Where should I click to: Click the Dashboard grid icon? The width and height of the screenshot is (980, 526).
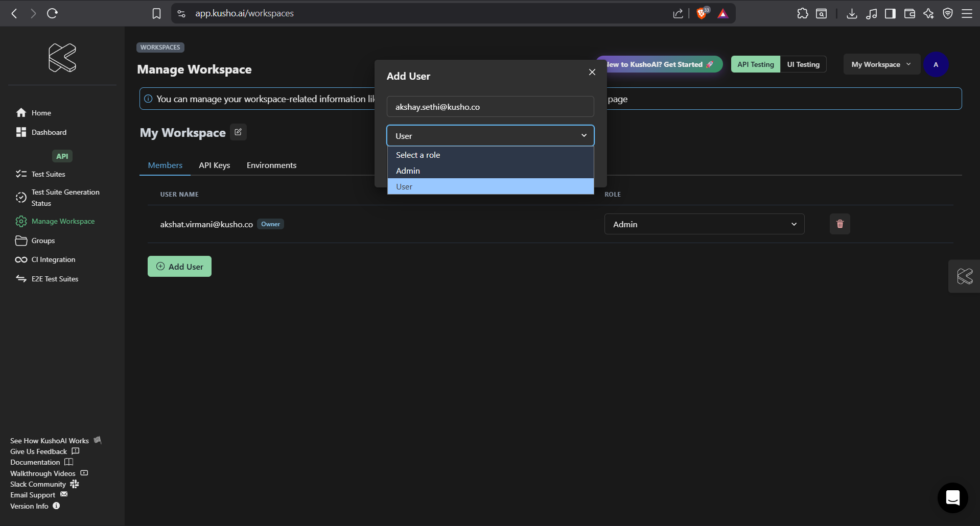click(x=21, y=132)
